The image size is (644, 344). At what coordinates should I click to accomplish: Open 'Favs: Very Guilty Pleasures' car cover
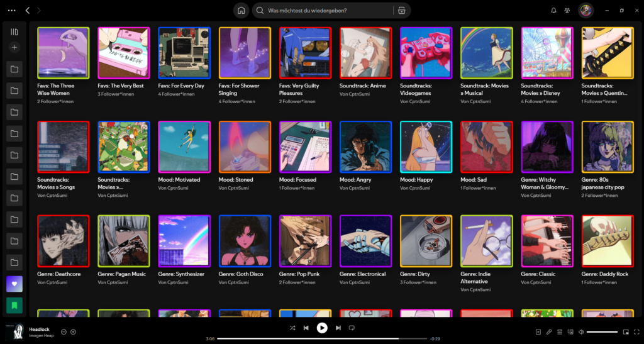305,53
